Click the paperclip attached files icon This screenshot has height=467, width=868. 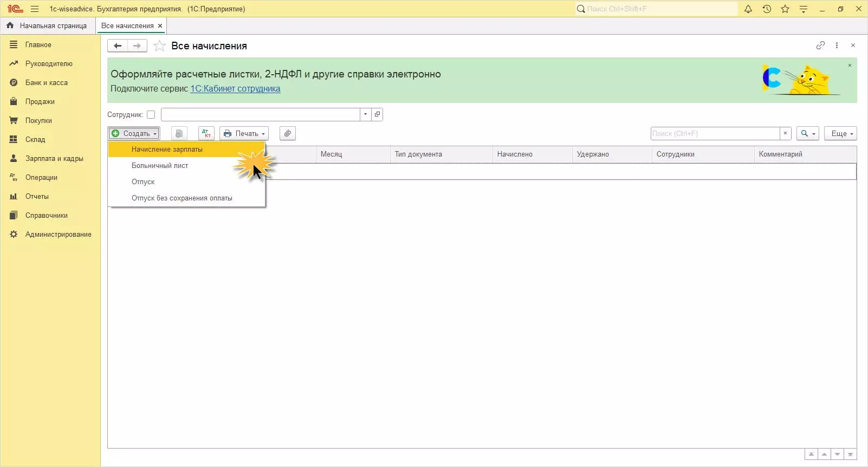click(288, 133)
